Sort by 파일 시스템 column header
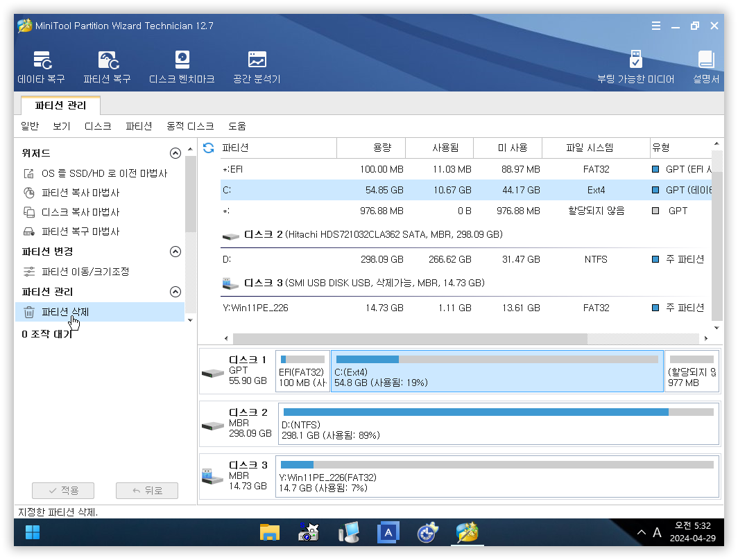The width and height of the screenshot is (738, 560). pyautogui.click(x=596, y=148)
